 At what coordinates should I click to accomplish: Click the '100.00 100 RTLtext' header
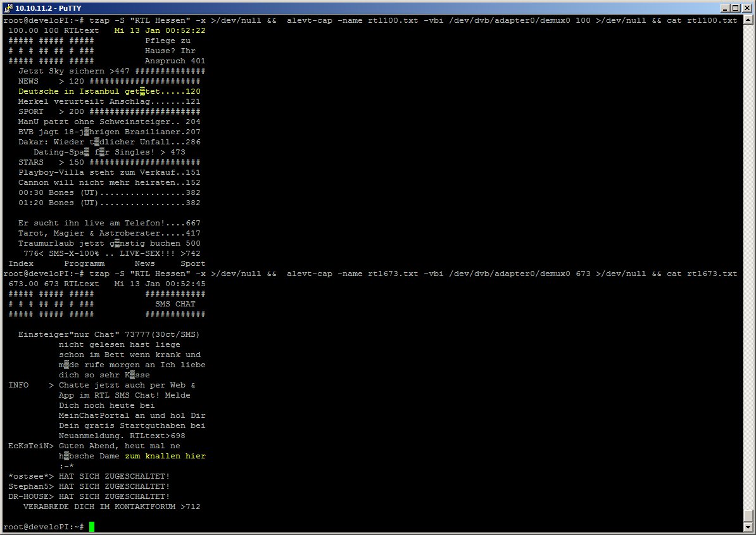coord(54,30)
